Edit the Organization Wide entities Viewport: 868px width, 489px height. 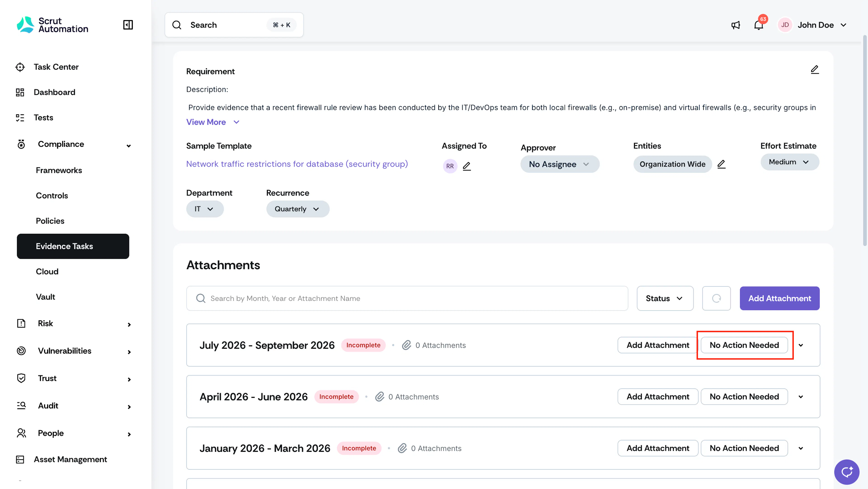[722, 164]
